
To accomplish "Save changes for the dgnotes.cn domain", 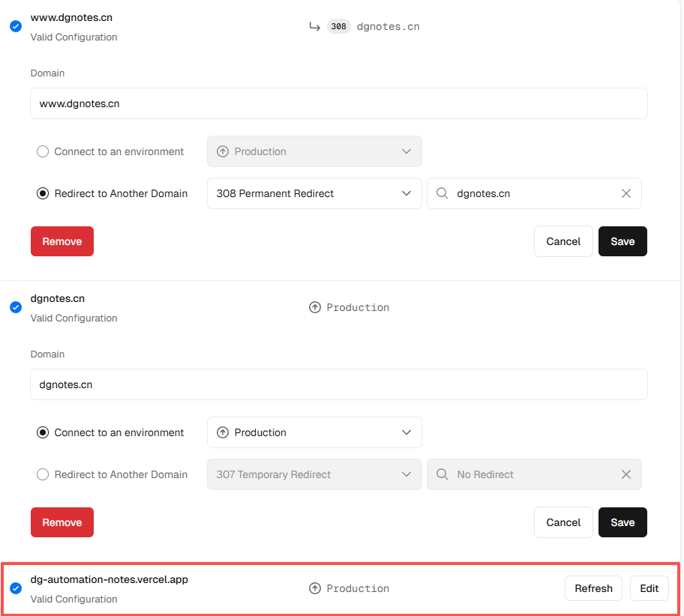I will (622, 522).
